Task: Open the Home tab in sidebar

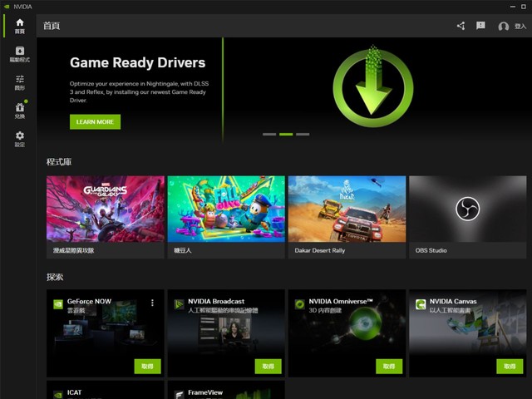Action: 20,26
